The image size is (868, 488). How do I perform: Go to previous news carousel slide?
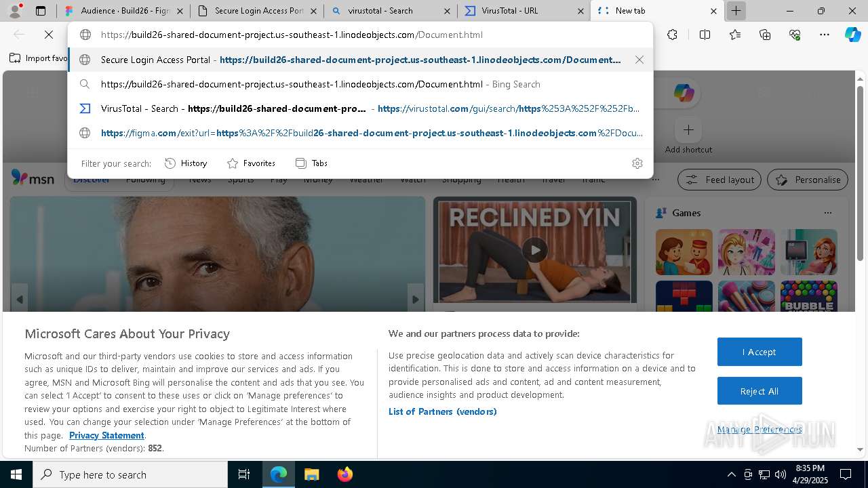(19, 299)
